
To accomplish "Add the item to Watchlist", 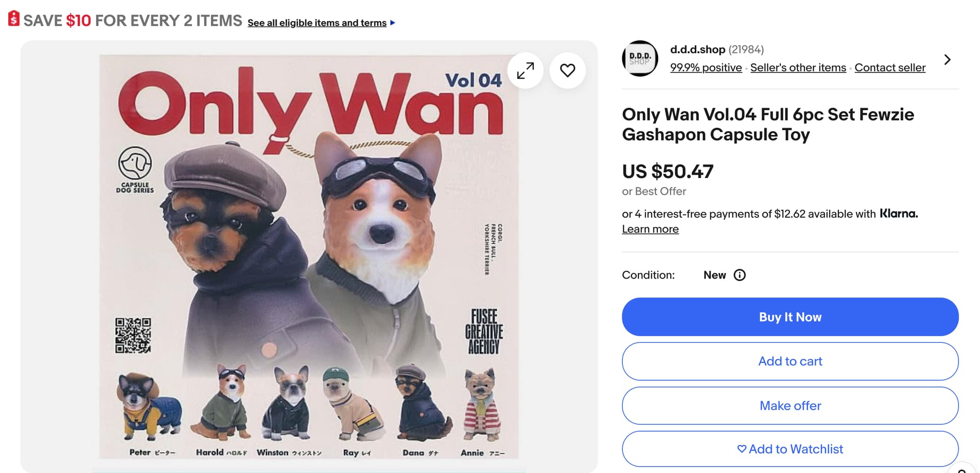I will pyautogui.click(x=790, y=449).
